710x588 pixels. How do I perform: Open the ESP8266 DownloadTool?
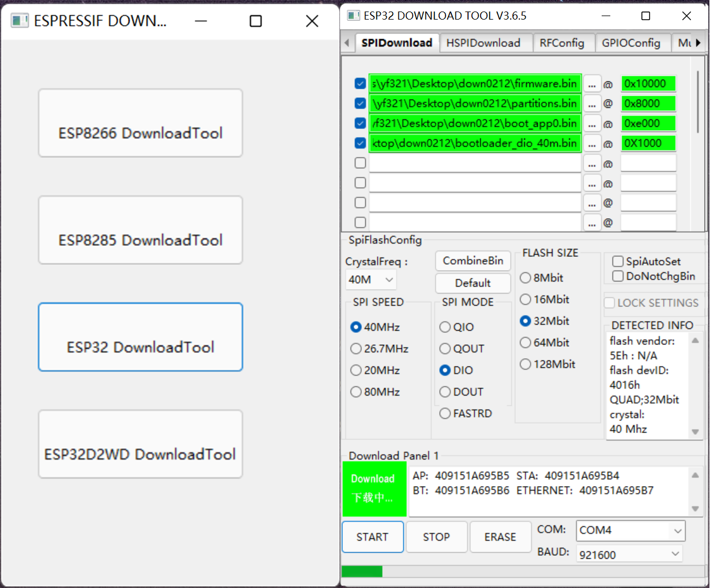pos(141,123)
